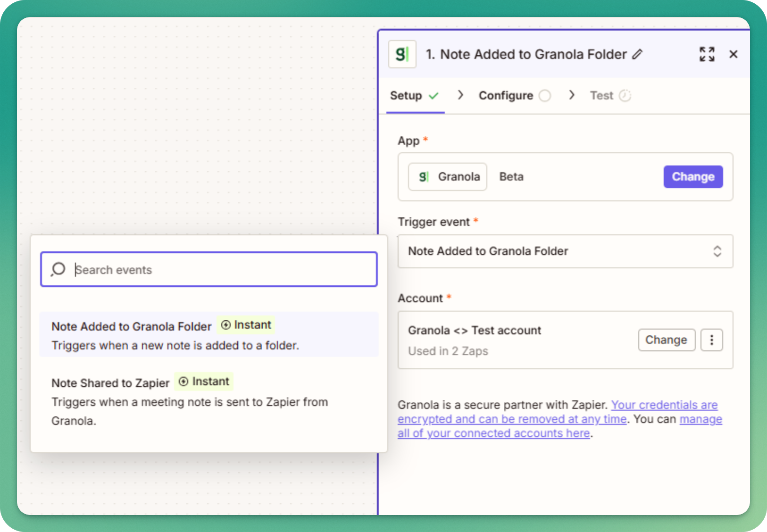The image size is (767, 532).
Task: Focus the Search events input field
Action: coord(209,269)
